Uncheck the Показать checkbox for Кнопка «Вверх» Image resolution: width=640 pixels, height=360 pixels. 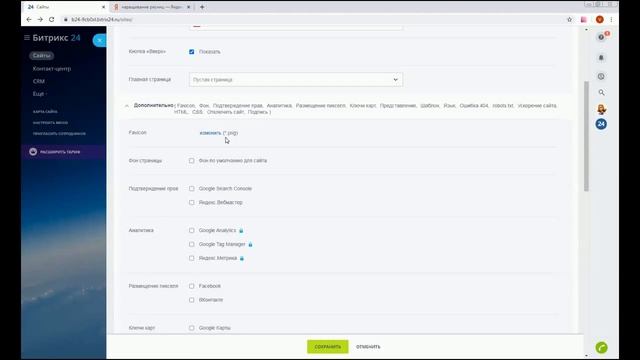click(191, 52)
